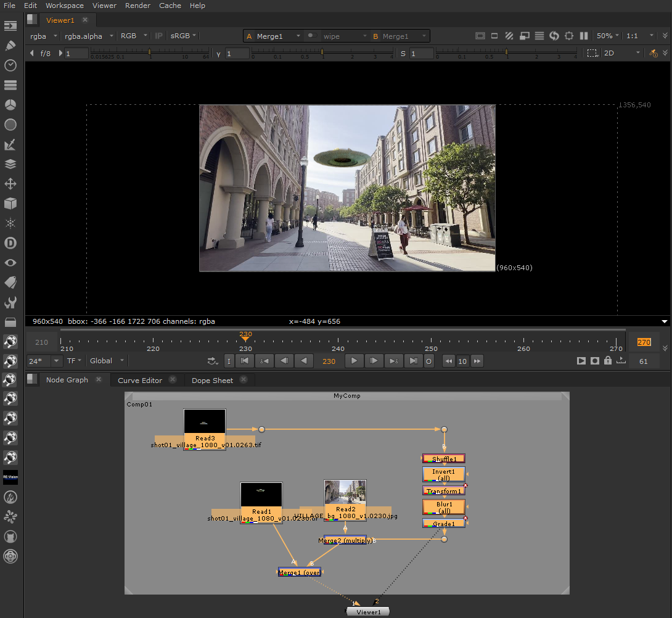Open the Workspace menu
The width and height of the screenshot is (672, 618).
coord(65,6)
